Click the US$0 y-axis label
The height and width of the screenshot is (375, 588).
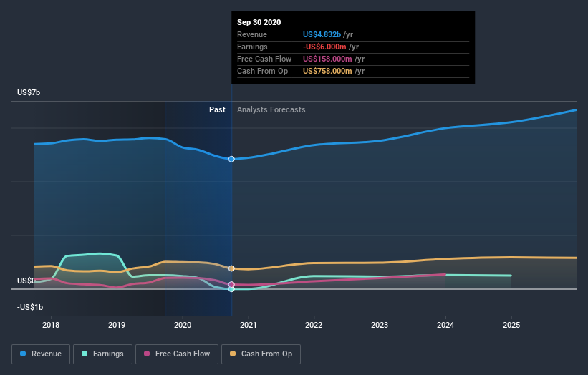pyautogui.click(x=26, y=281)
